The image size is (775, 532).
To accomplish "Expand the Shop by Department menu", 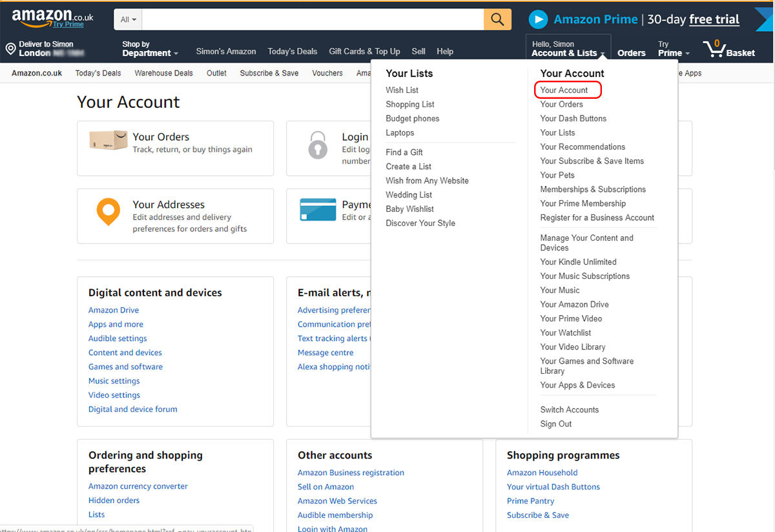I will tap(150, 47).
